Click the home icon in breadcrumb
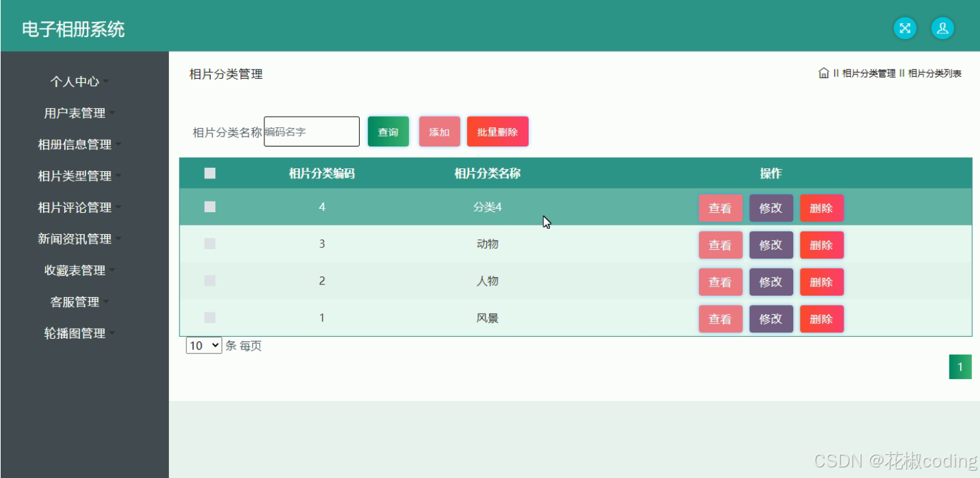 coord(824,73)
